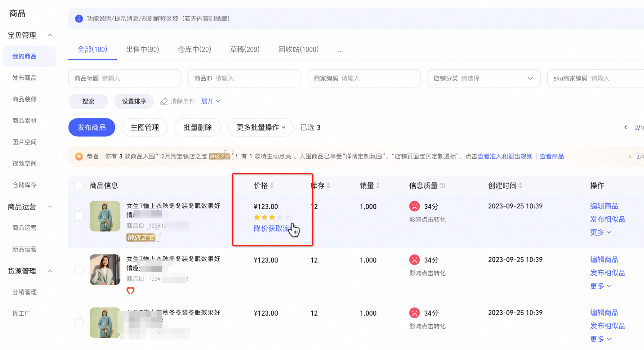Click the third product thumbnail image
The image size is (644, 350).
click(105, 323)
